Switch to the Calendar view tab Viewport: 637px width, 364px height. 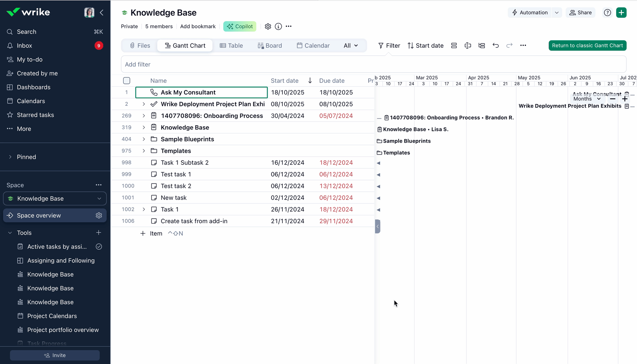pos(313,46)
